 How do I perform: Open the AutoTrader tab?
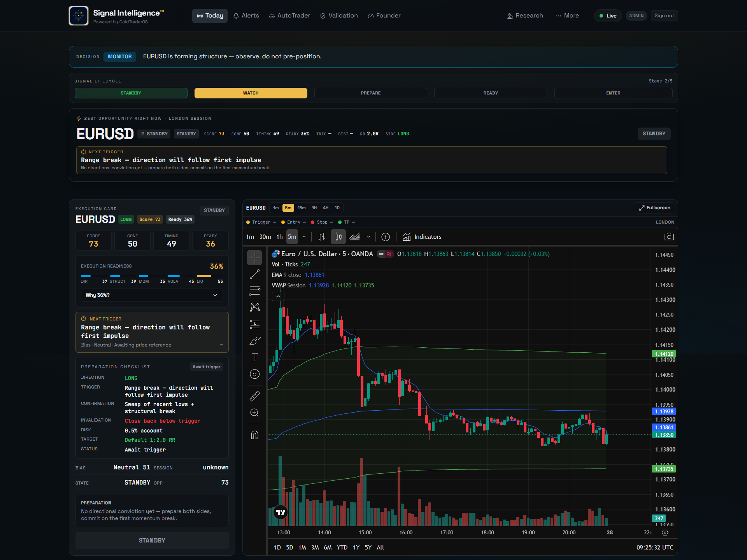(x=290, y=16)
